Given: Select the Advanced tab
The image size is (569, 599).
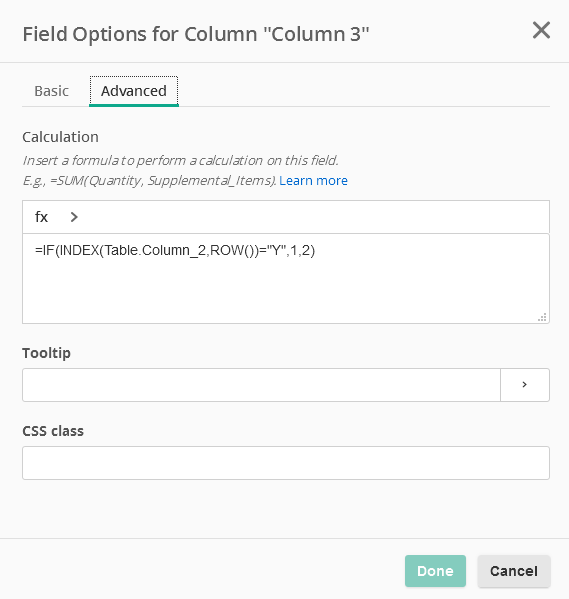Looking at the screenshot, I should click(x=134, y=91).
